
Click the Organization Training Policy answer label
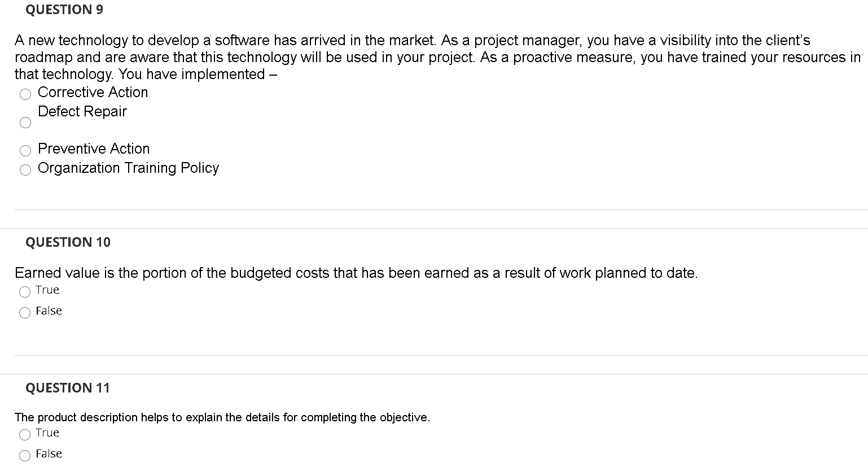tap(128, 168)
